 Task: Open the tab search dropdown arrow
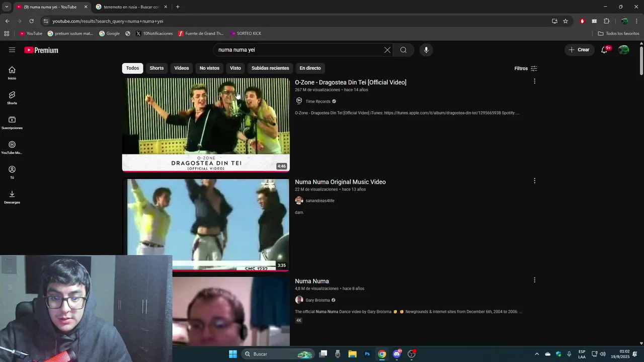click(7, 7)
